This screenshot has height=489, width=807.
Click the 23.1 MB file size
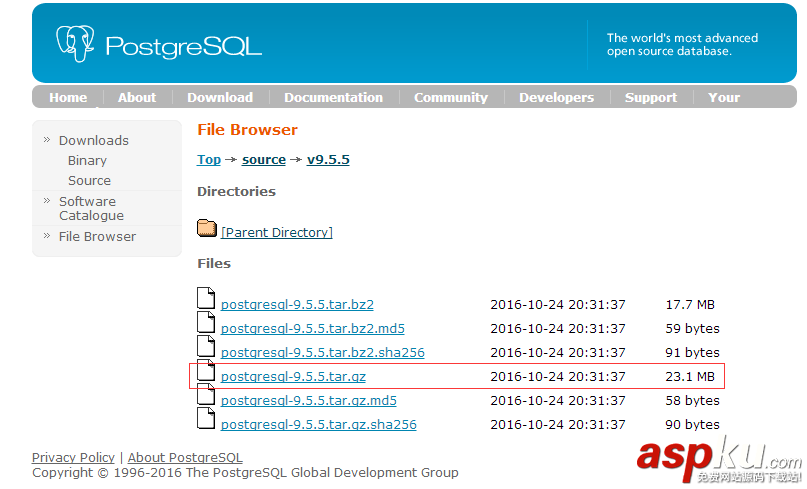pyautogui.click(x=690, y=377)
